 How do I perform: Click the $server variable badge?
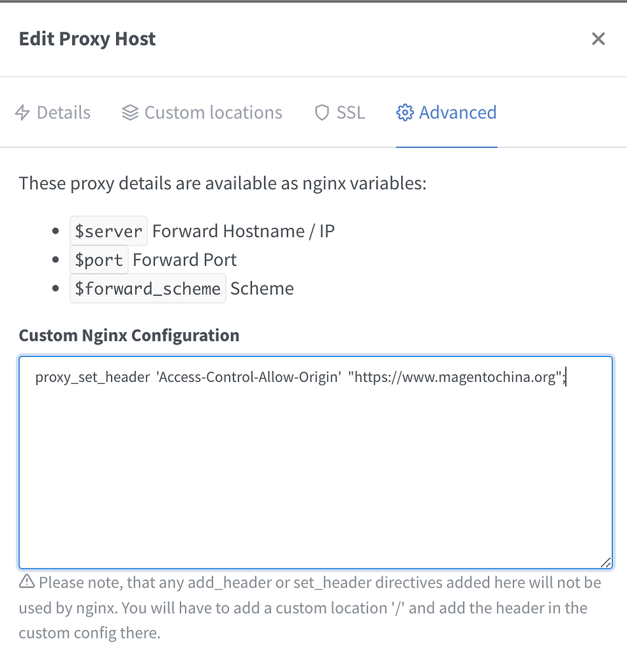(108, 230)
